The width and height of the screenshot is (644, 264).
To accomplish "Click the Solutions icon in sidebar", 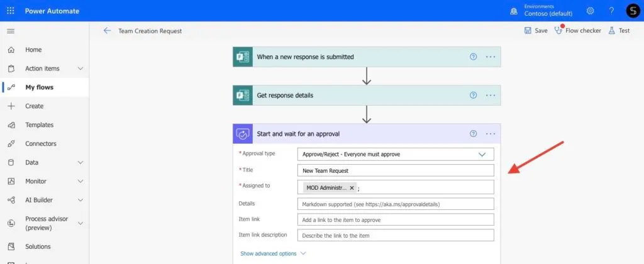I will pyautogui.click(x=11, y=246).
